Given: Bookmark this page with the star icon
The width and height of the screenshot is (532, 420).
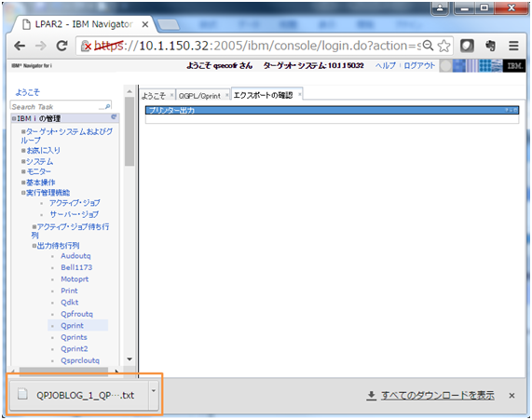Looking at the screenshot, I should tap(443, 46).
